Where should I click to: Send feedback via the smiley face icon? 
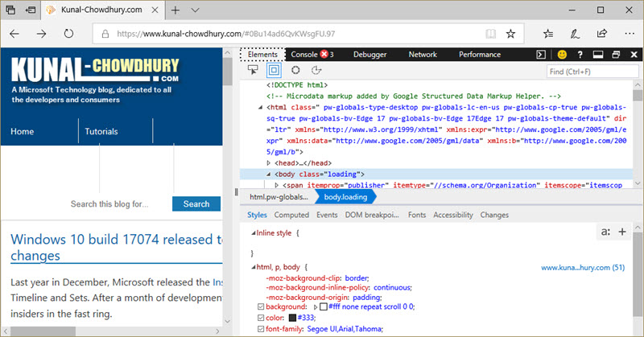click(x=562, y=54)
